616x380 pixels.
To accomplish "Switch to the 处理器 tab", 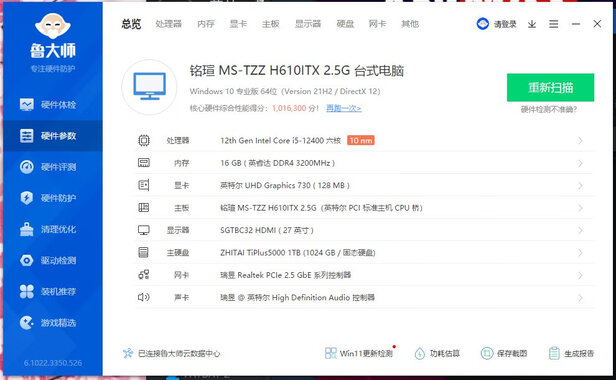I will [169, 24].
